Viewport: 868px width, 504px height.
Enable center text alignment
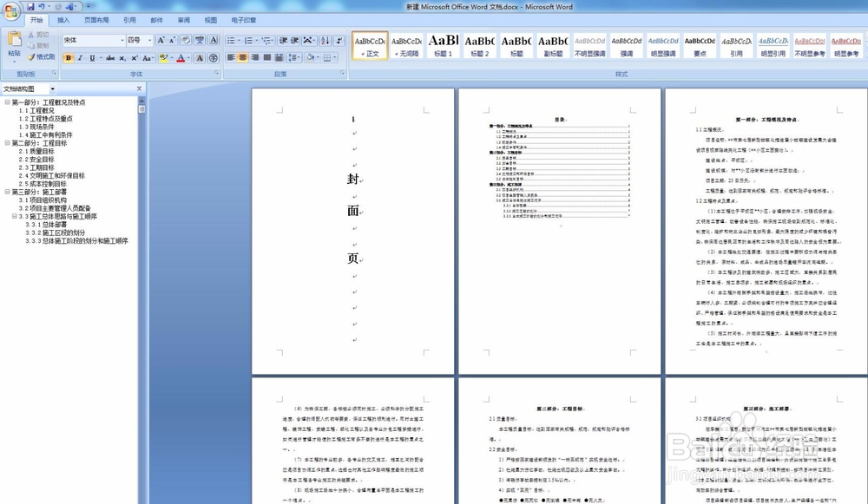(242, 57)
